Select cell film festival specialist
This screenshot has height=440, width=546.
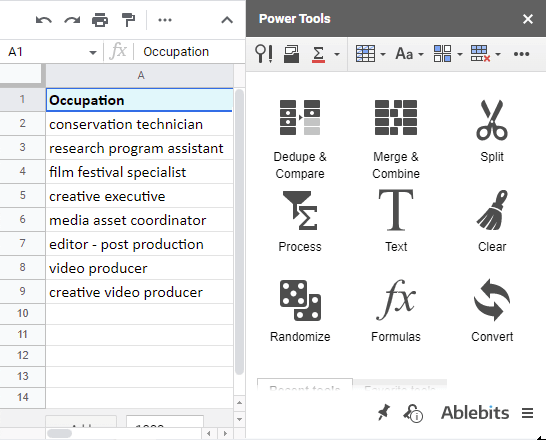(139, 172)
